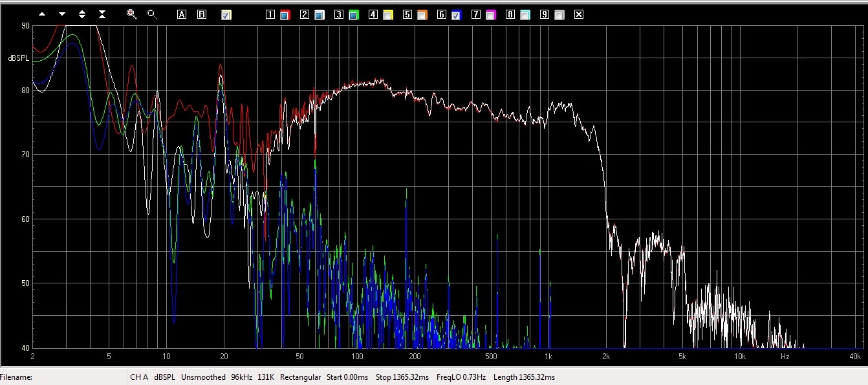Viewport: 868px width, 385px height.
Task: Click the Unsmoothed status entry
Action: [203, 377]
